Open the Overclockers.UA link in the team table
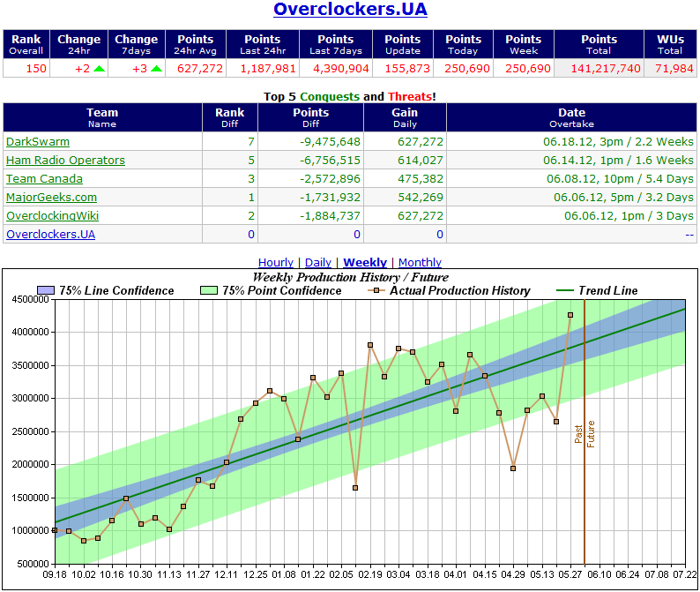700x592 pixels. (51, 234)
